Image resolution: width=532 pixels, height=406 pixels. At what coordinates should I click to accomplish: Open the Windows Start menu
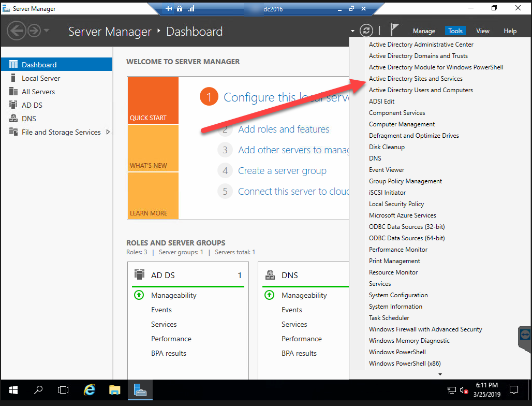point(13,390)
